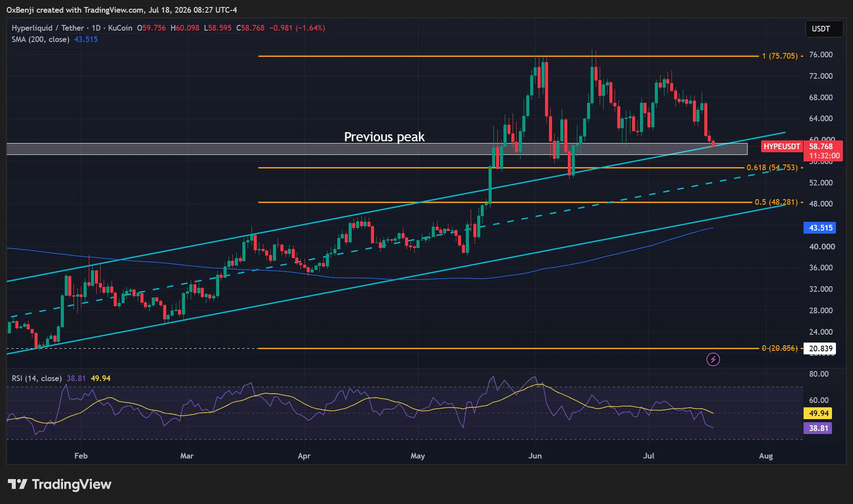Screen dimensions: 853x504
Task: Click the Jun label on time axis
Action: click(535, 456)
